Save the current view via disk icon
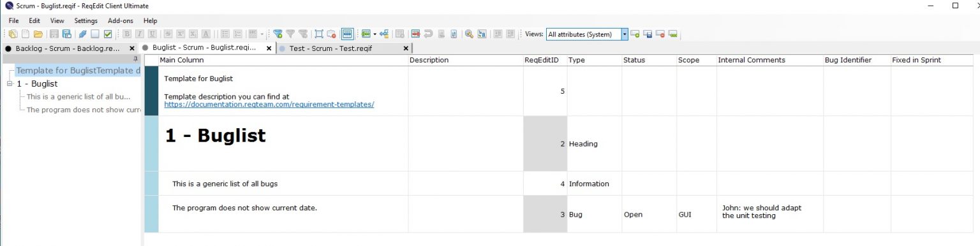The height and width of the screenshot is (246, 980). tap(648, 34)
